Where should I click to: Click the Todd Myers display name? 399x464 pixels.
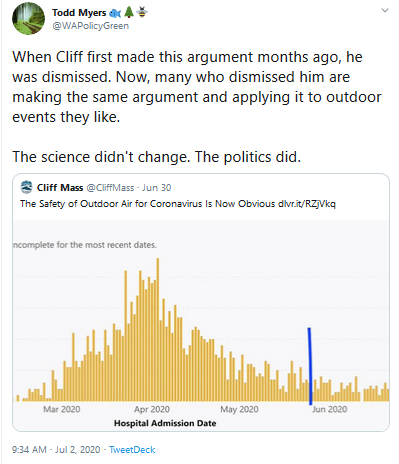pyautogui.click(x=79, y=13)
